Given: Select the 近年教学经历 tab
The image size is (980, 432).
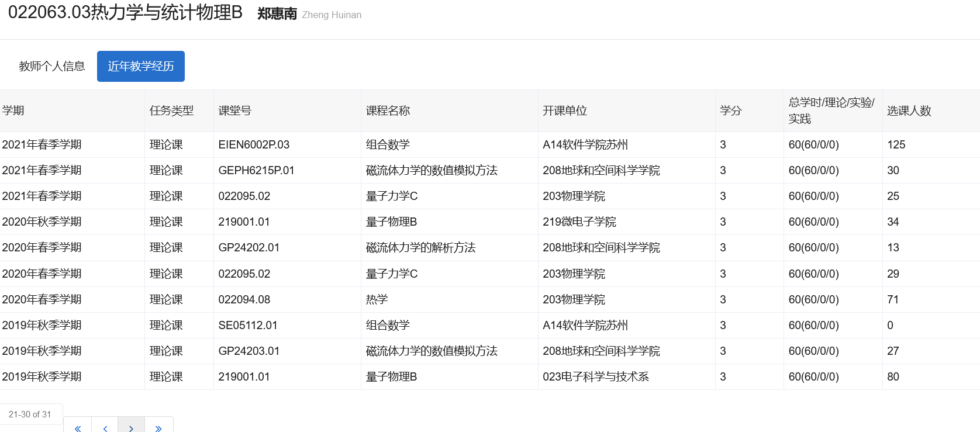Looking at the screenshot, I should coord(140,66).
